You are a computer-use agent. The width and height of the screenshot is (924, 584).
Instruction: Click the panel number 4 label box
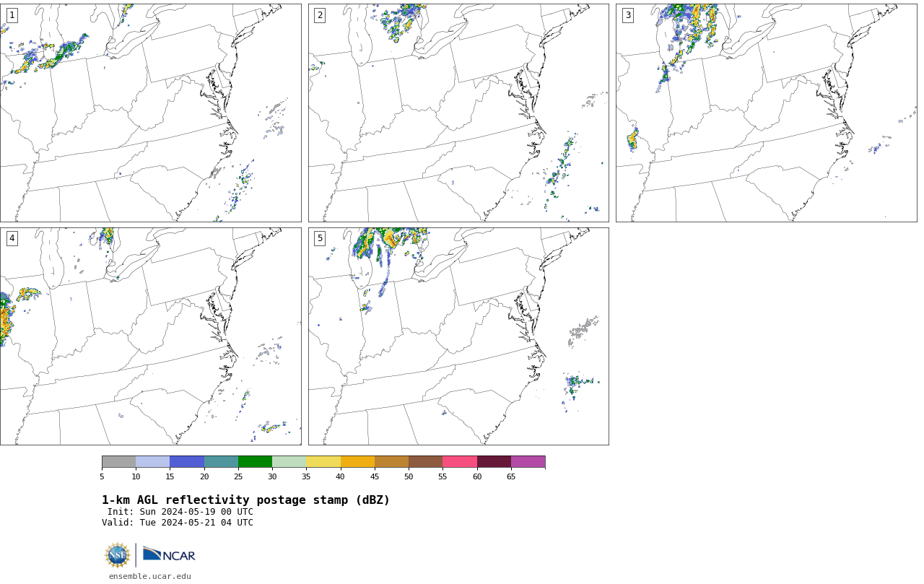pos(12,238)
